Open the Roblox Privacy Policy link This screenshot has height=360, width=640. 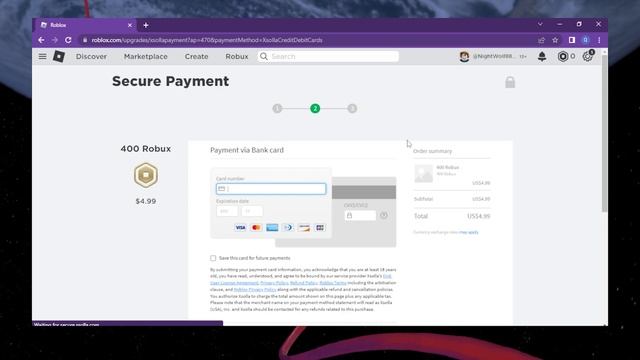click(255, 289)
